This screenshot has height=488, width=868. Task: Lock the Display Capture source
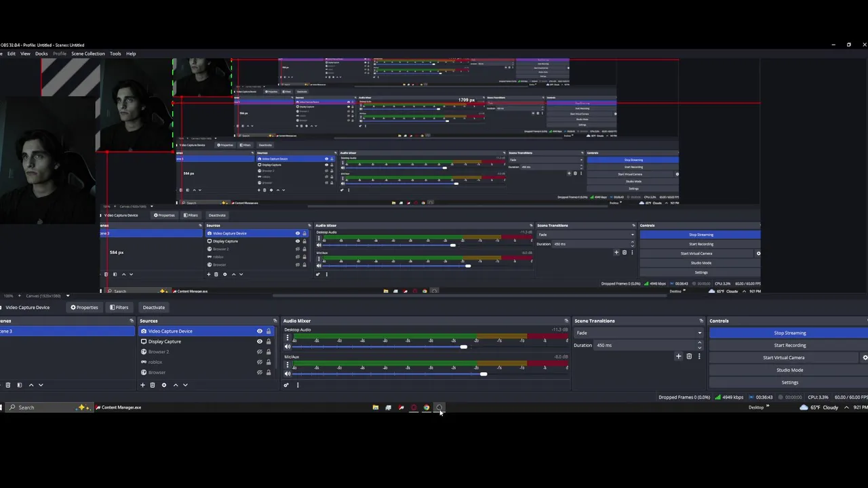click(x=269, y=341)
